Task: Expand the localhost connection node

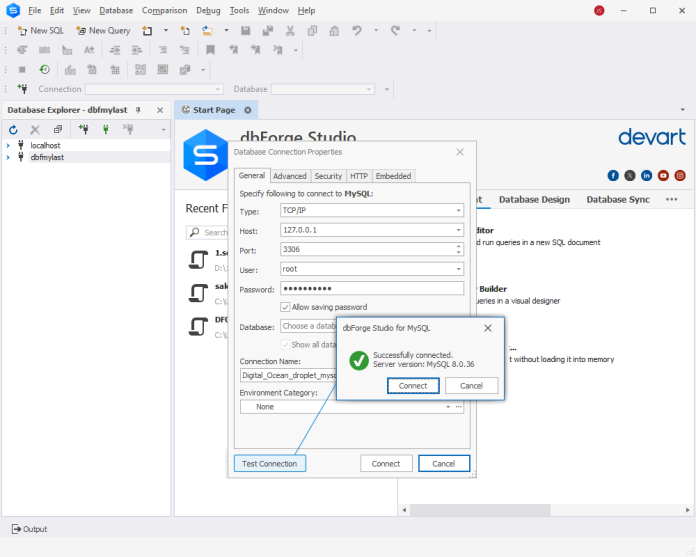Action: 8,145
